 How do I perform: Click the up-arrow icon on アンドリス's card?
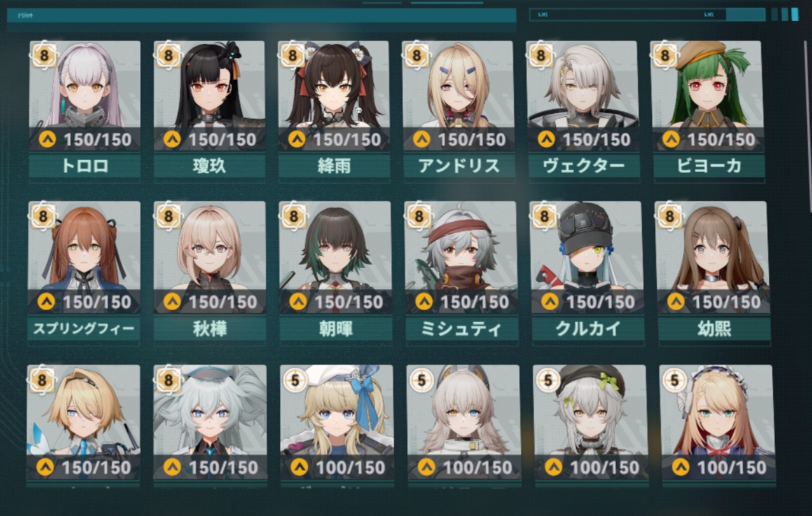[421, 139]
